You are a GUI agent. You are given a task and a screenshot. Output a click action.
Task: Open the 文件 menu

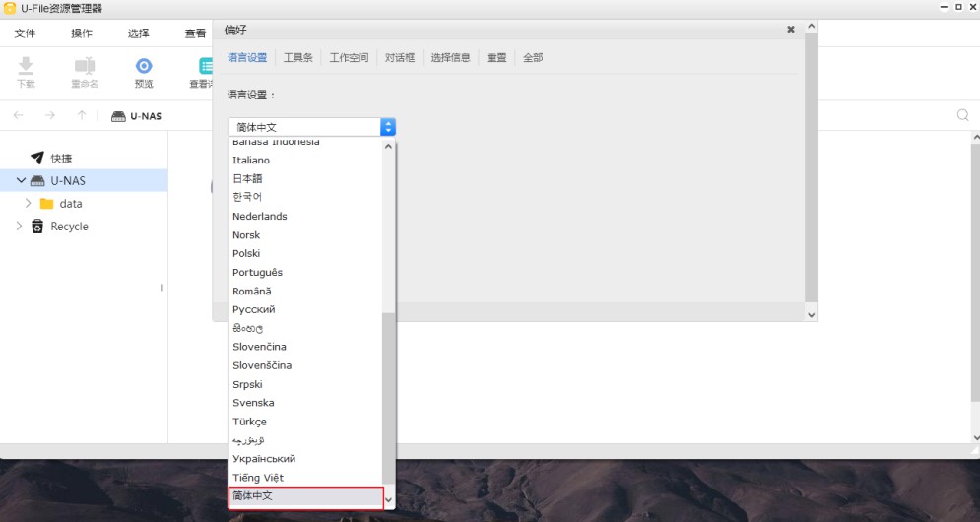pyautogui.click(x=25, y=33)
